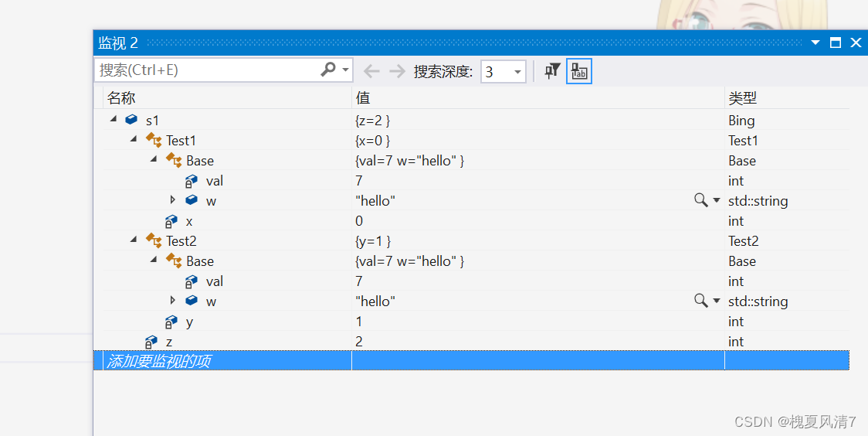
Task: Expand w under Test1's Base
Action: tap(173, 200)
